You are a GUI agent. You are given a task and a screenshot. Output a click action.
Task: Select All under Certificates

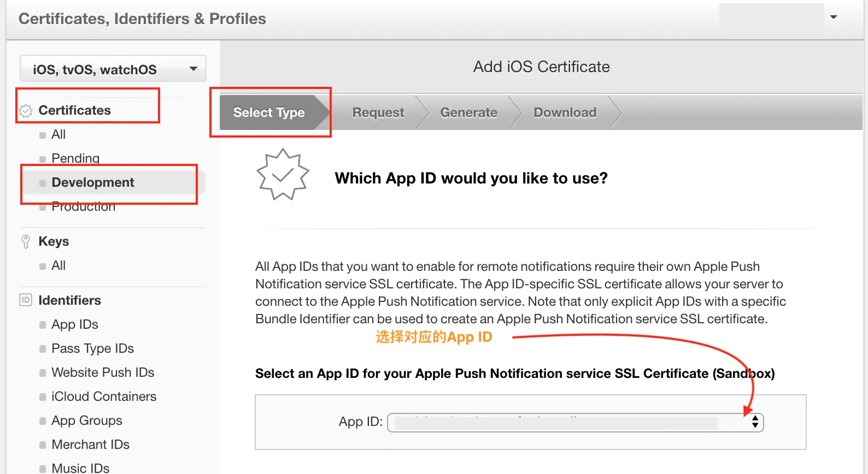pos(58,134)
